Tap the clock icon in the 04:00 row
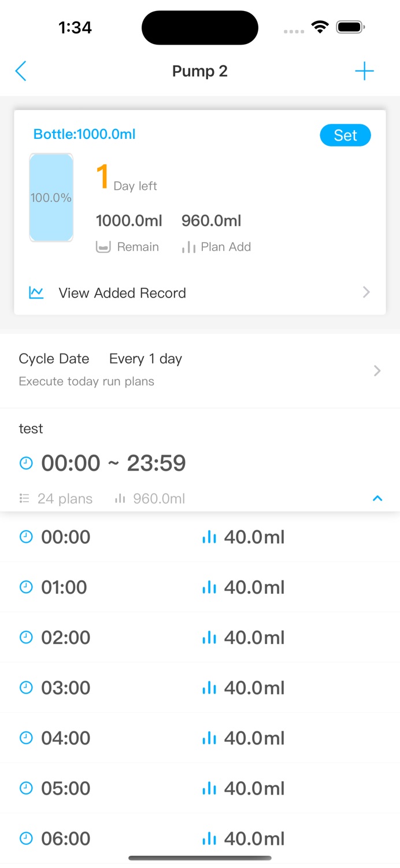This screenshot has height=868, width=400. tap(26, 738)
